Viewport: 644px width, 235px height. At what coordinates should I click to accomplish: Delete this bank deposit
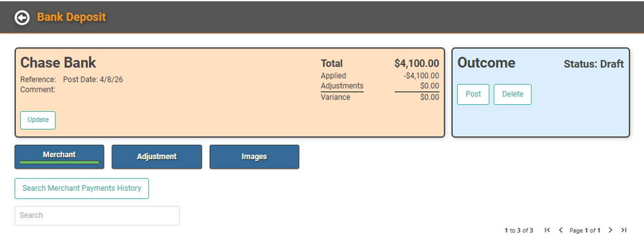click(x=513, y=94)
